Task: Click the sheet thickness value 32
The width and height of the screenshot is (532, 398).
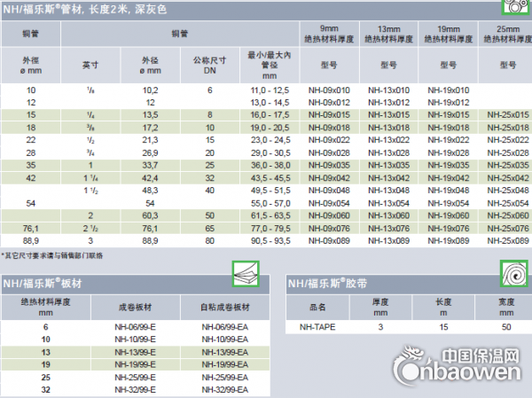Action: click(x=45, y=390)
